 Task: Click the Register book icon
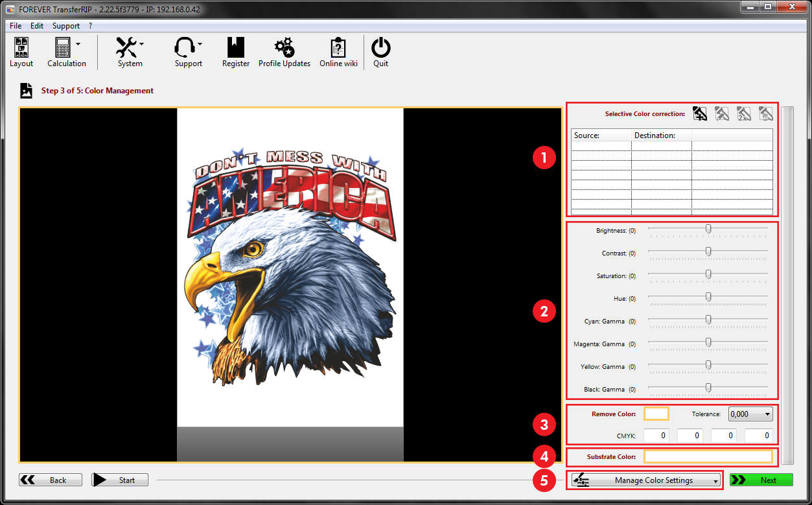pyautogui.click(x=236, y=52)
